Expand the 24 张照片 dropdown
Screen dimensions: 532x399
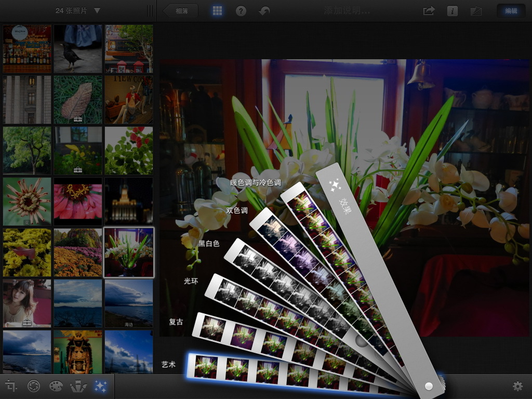coord(78,10)
